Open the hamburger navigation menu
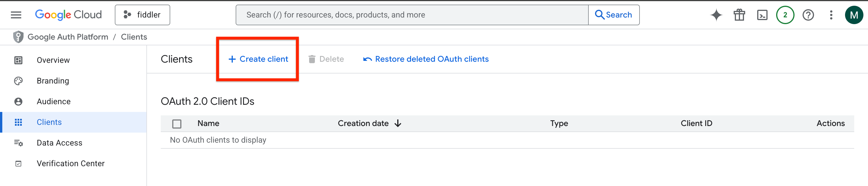 (16, 15)
